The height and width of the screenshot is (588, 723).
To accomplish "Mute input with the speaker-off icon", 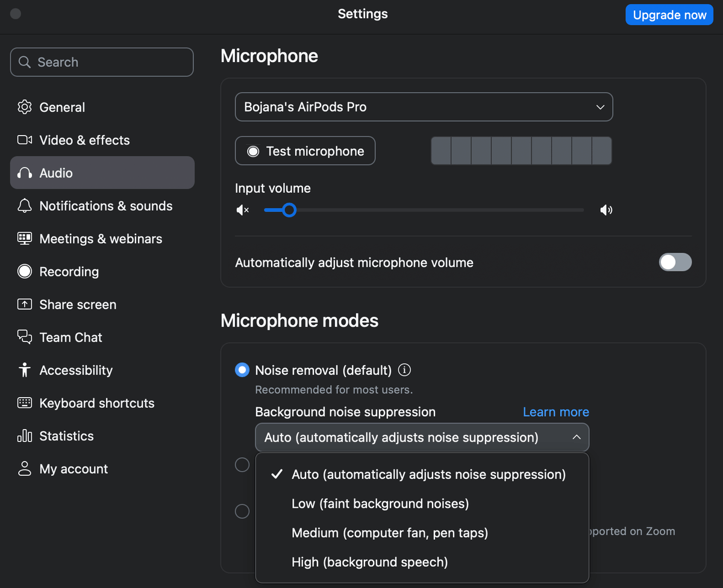I will [x=242, y=210].
